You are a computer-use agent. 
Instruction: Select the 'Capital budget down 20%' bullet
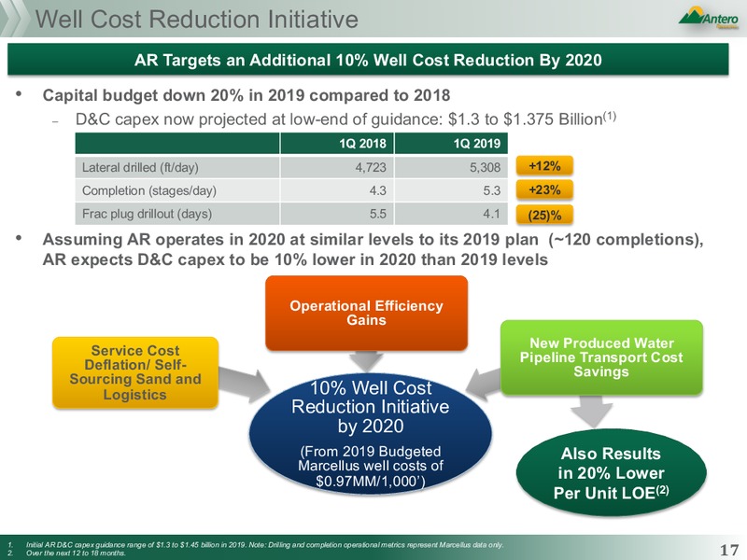coord(247,95)
